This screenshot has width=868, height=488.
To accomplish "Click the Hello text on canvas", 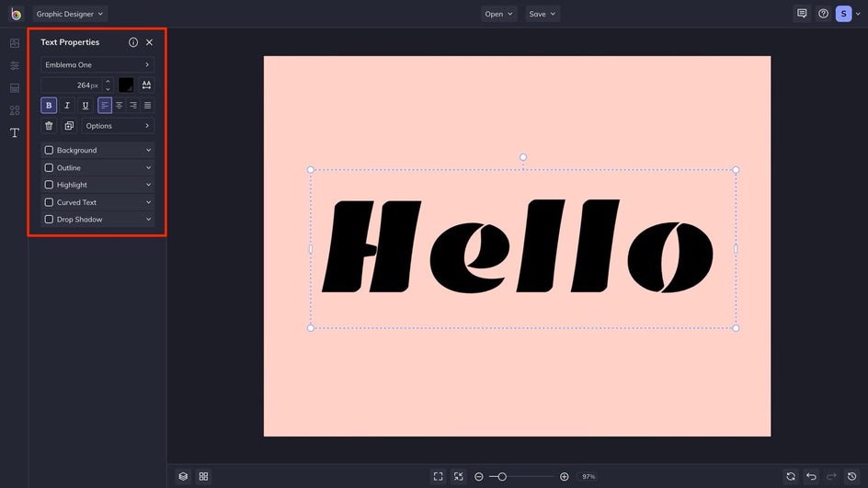I will click(518, 246).
